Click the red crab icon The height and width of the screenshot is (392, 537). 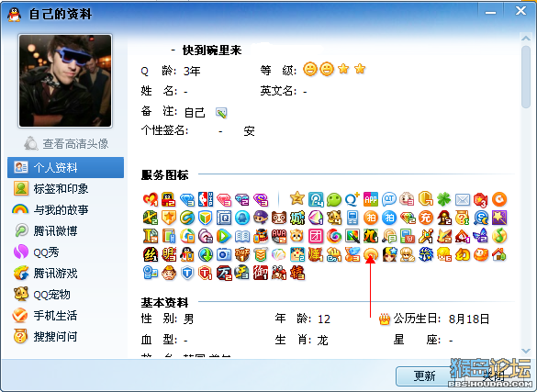coord(279,274)
